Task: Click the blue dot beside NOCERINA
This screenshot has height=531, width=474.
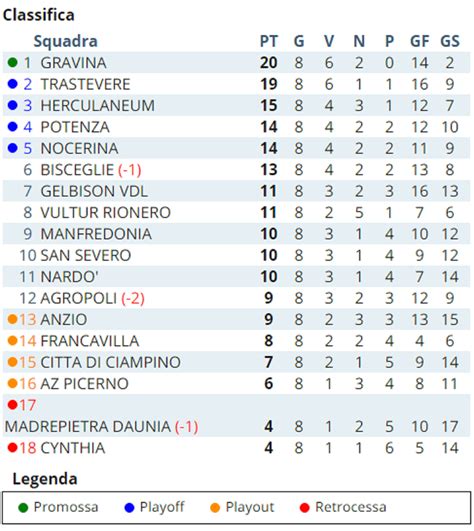Action: coord(13,148)
